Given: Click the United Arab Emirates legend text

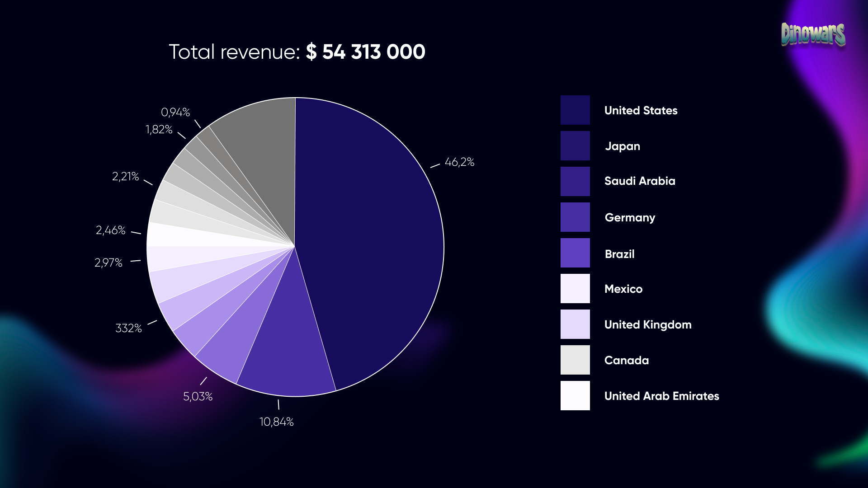Looking at the screenshot, I should click(x=661, y=396).
